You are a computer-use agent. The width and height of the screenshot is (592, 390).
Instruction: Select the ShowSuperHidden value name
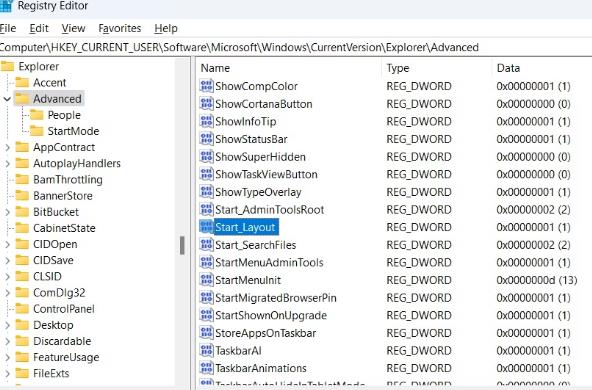(260, 157)
